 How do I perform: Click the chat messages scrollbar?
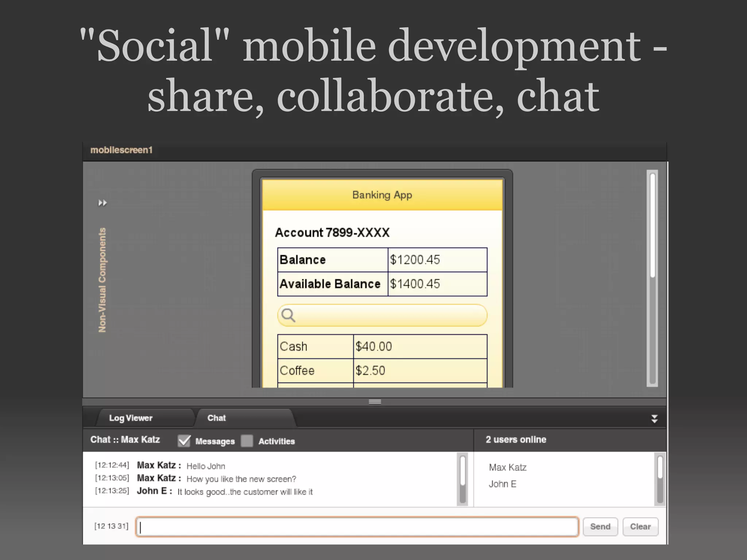pos(462,479)
